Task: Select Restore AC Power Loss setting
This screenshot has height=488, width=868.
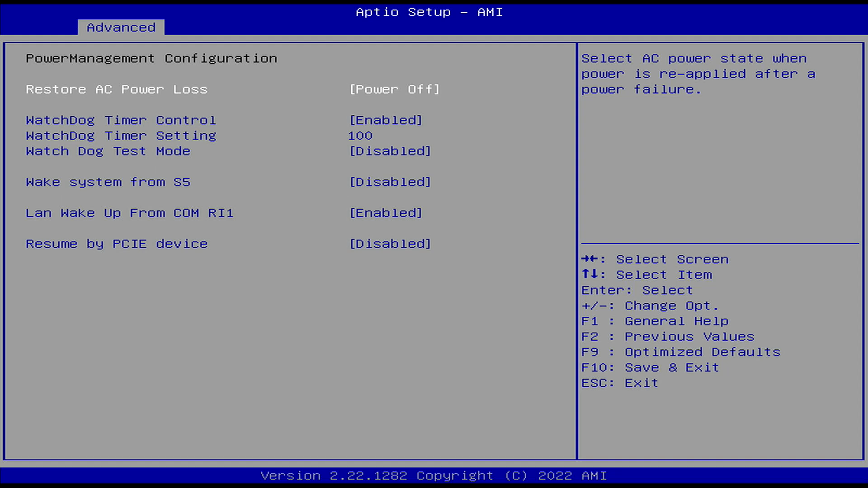Action: coord(117,89)
